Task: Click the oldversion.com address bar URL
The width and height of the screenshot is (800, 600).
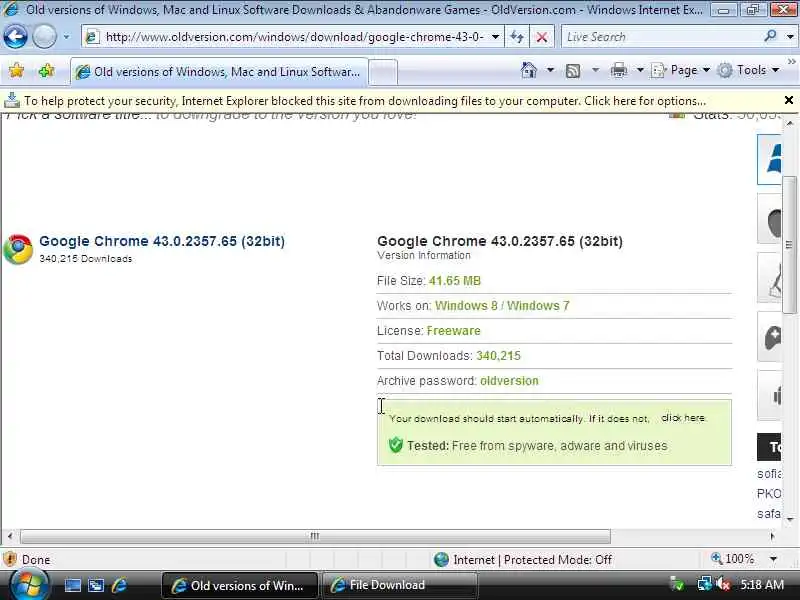Action: coord(294,37)
